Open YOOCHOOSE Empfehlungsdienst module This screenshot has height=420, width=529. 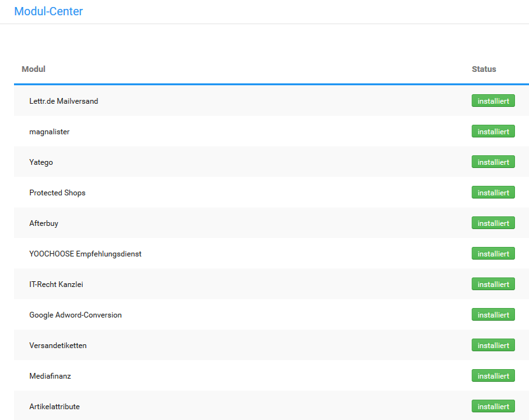click(x=85, y=254)
